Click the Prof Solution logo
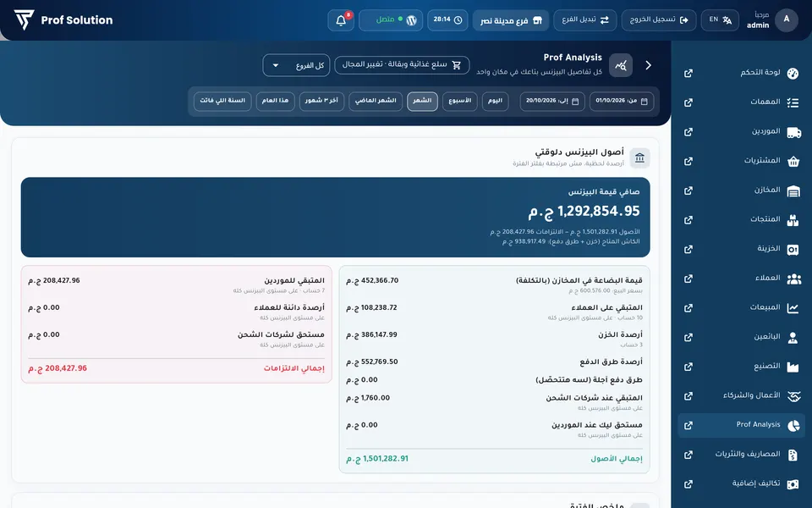The width and height of the screenshot is (812, 508). pyautogui.click(x=63, y=20)
